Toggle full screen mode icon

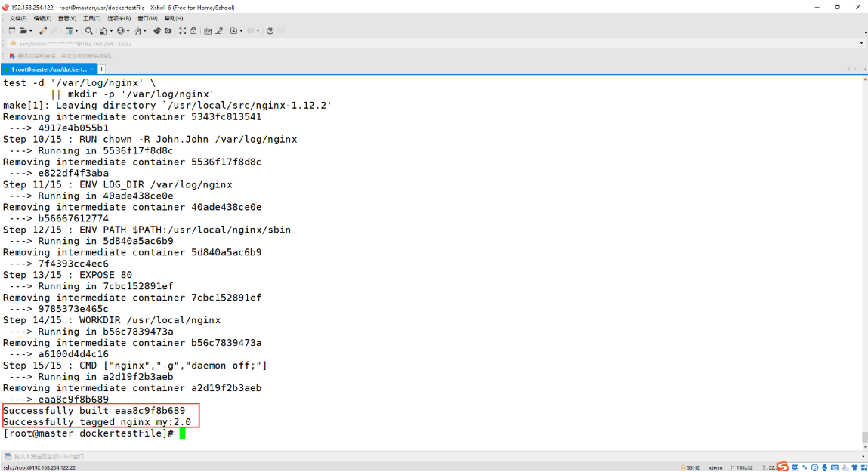(182, 31)
